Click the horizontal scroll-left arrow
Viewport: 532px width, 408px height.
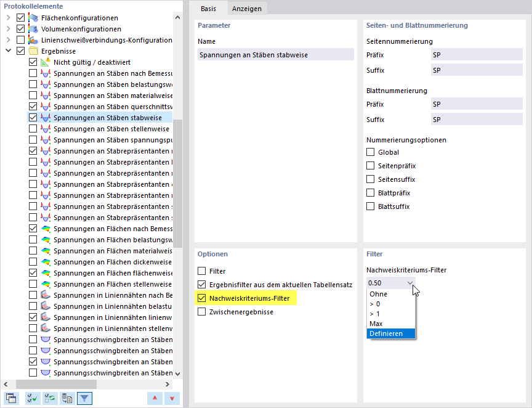point(6,384)
